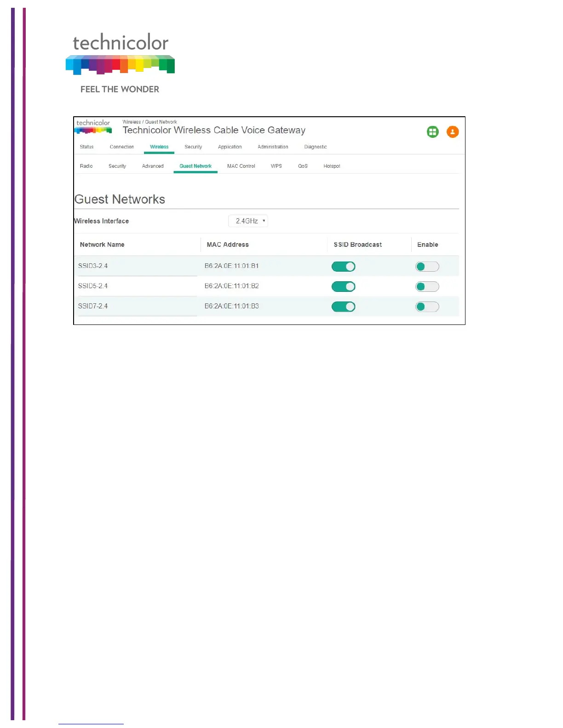Open the MAC Control sub-tab
This screenshot has height=728, width=563.
point(241,166)
